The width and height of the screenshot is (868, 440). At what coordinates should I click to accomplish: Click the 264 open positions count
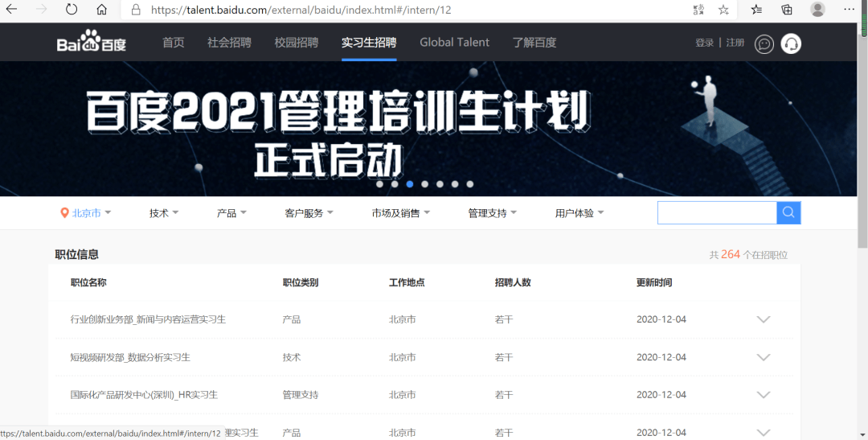pyautogui.click(x=730, y=254)
